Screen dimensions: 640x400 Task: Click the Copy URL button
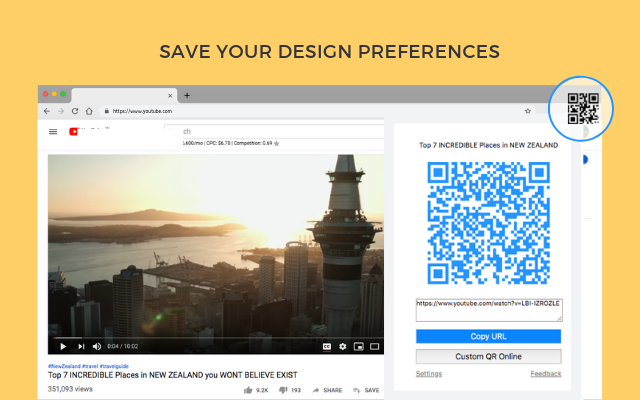[488, 336]
